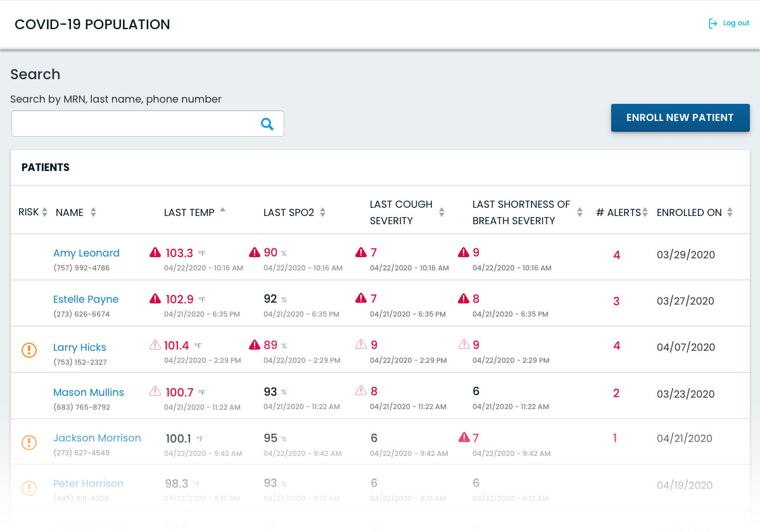The height and width of the screenshot is (532, 760).
Task: Click the Log out icon
Action: pyautogui.click(x=713, y=23)
